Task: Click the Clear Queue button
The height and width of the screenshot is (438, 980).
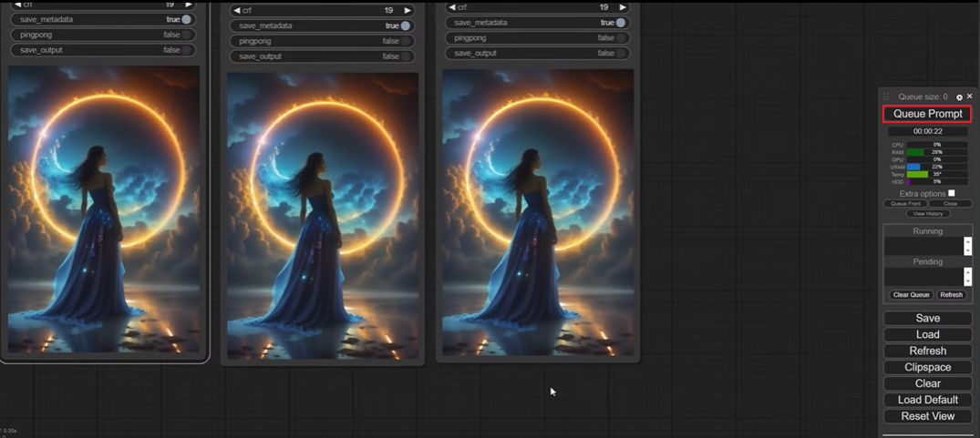Action: (911, 295)
